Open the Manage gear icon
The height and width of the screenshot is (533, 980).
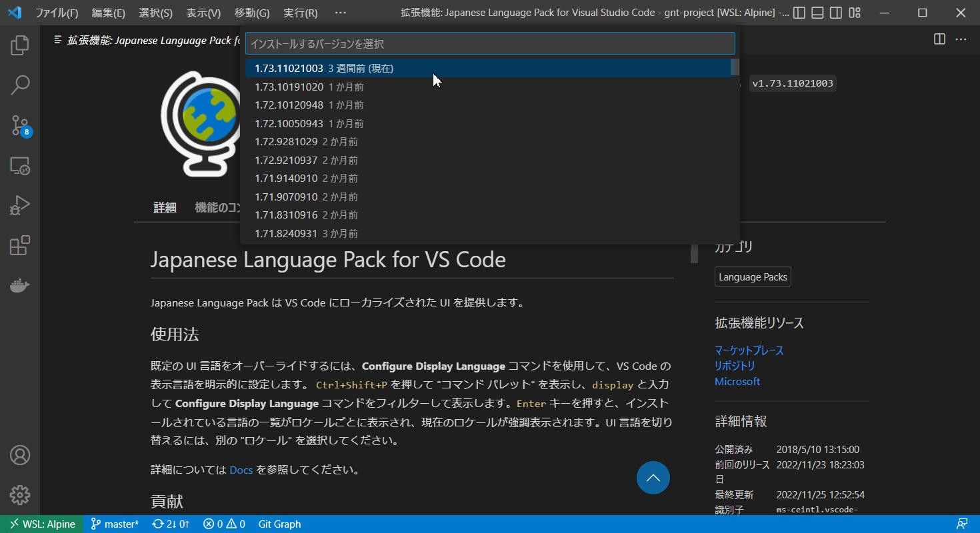(20, 495)
